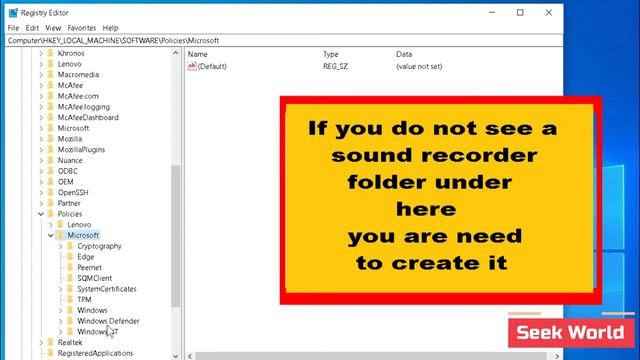Click the Registry Editor title bar icon
640x360 pixels.
[13, 13]
